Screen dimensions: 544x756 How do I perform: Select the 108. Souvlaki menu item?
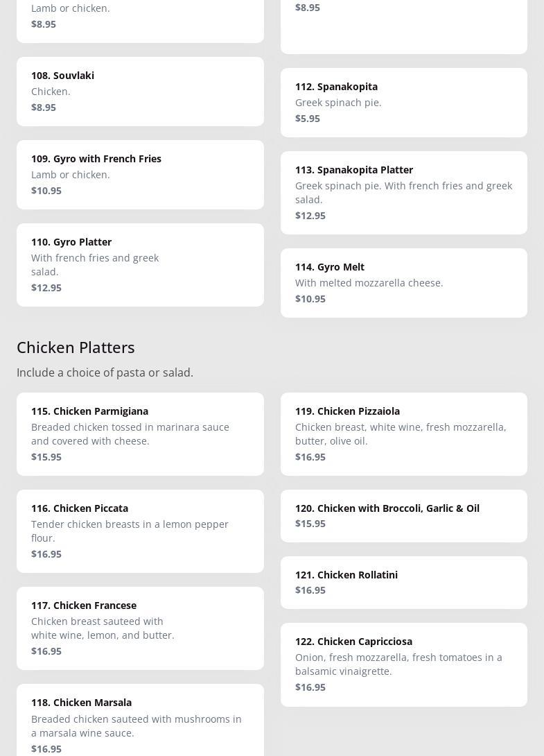(x=140, y=91)
